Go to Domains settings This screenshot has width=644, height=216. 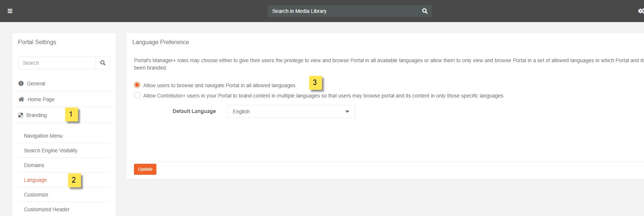click(x=34, y=165)
